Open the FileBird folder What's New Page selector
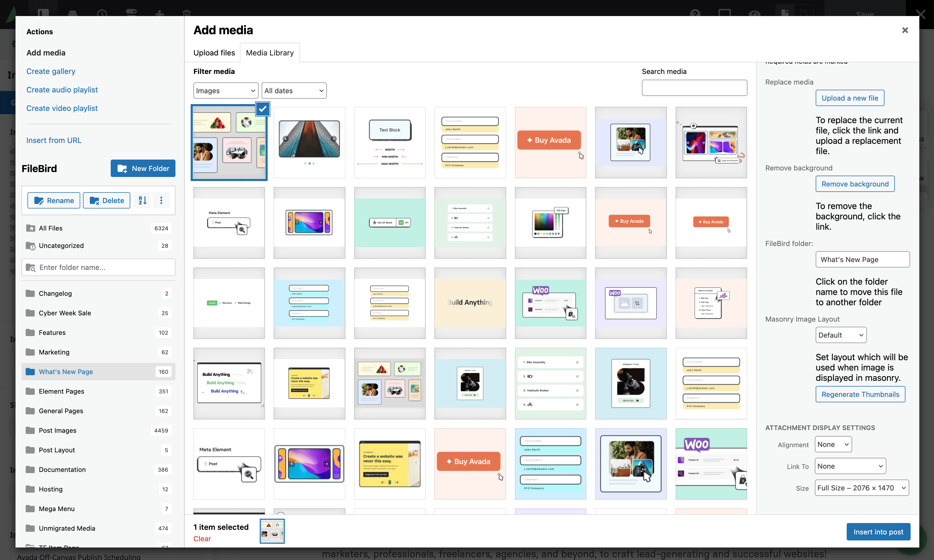 pos(862,260)
